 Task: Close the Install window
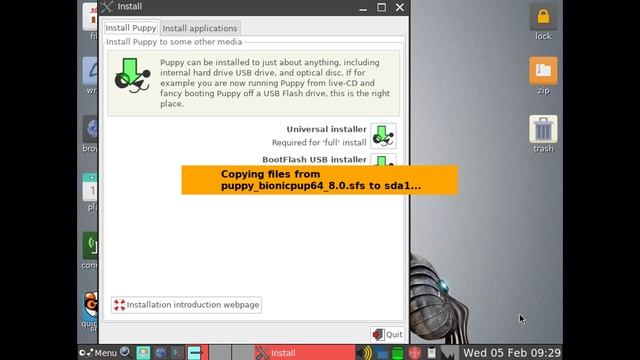[x=400, y=7]
